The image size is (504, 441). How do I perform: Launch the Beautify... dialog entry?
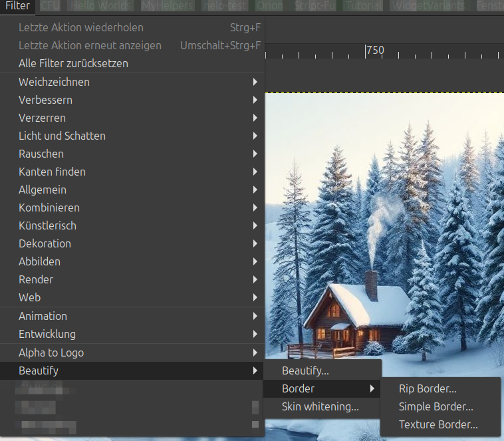pos(305,370)
